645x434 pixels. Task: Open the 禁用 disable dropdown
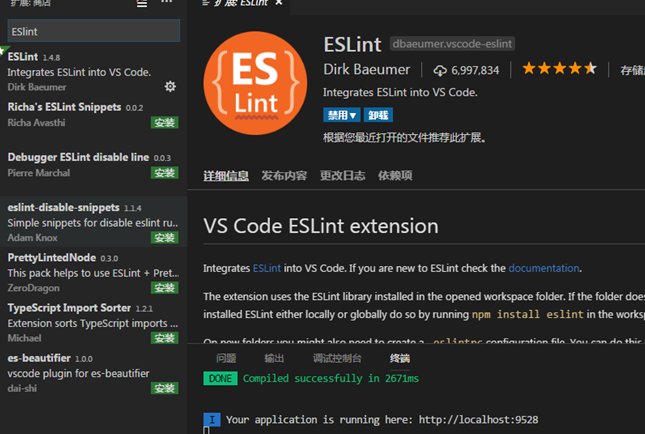[x=341, y=115]
